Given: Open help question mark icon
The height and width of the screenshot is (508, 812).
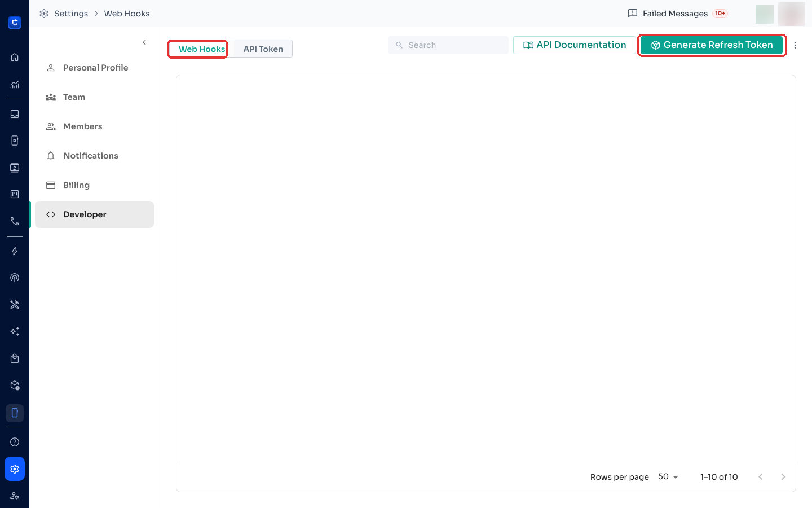Looking at the screenshot, I should [x=15, y=442].
